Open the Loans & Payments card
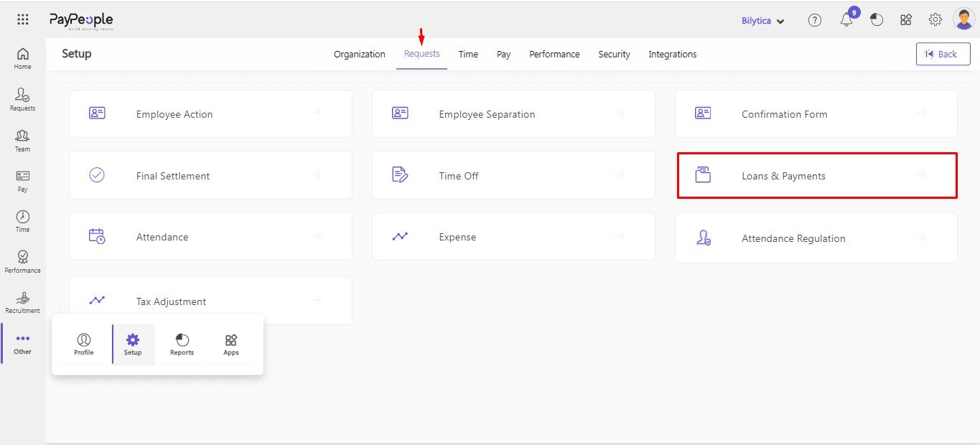The width and height of the screenshot is (980, 445). [x=816, y=176]
